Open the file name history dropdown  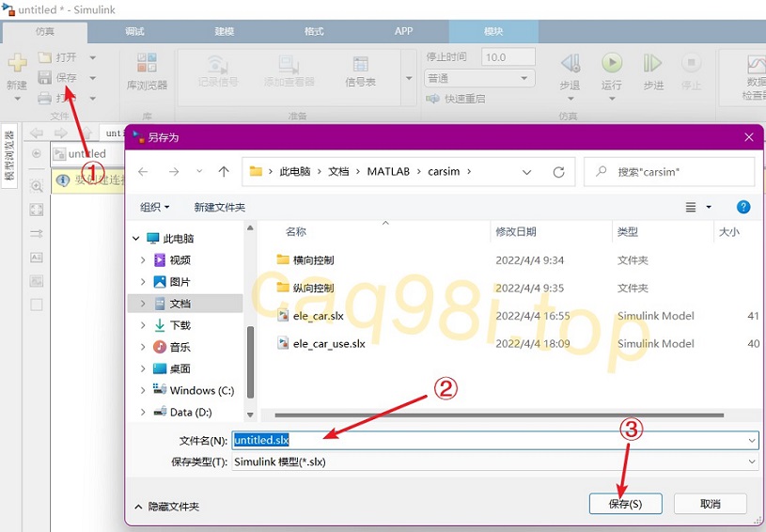(x=751, y=441)
